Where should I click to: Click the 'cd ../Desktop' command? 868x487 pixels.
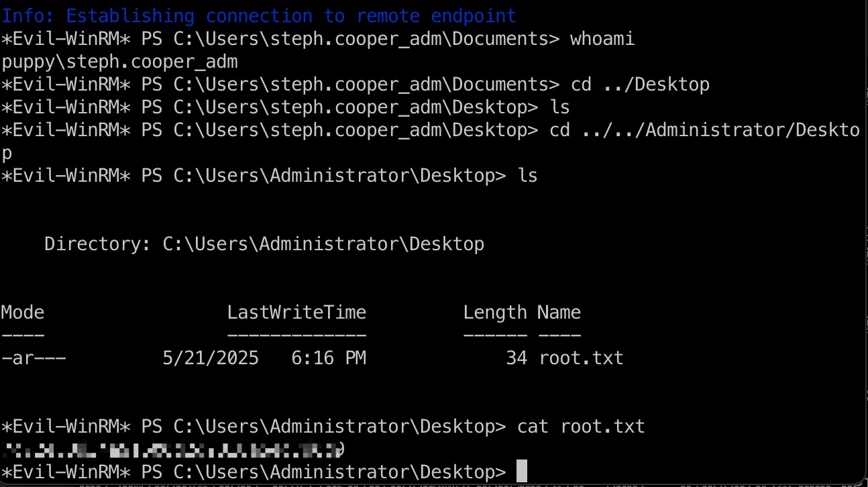point(640,85)
